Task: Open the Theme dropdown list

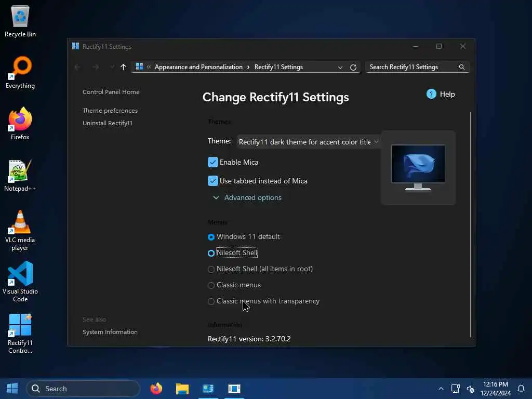Action: (308, 142)
